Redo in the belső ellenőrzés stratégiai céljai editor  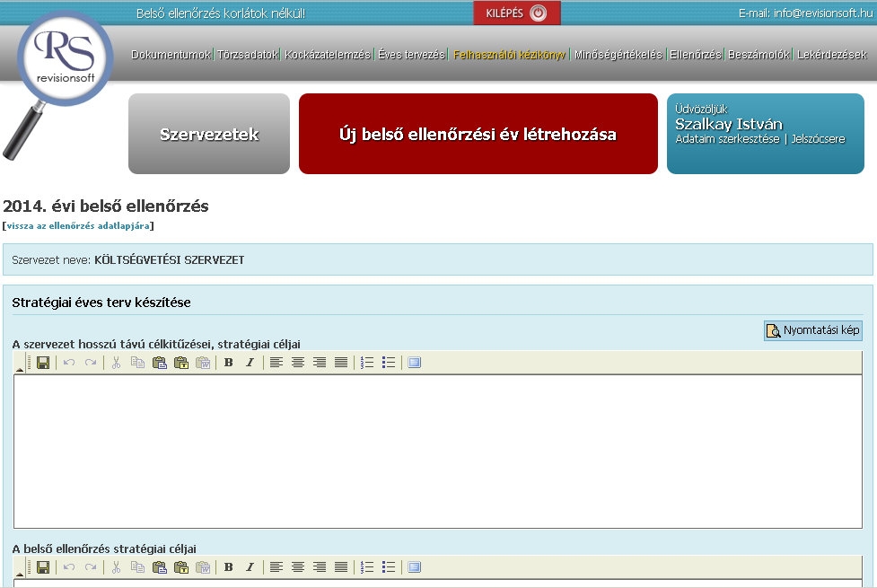pyautogui.click(x=91, y=567)
